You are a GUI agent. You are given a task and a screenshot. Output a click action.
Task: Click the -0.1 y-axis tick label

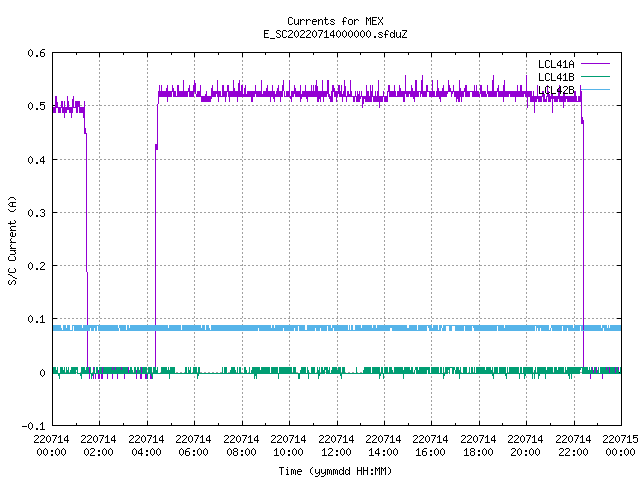[x=33, y=426]
